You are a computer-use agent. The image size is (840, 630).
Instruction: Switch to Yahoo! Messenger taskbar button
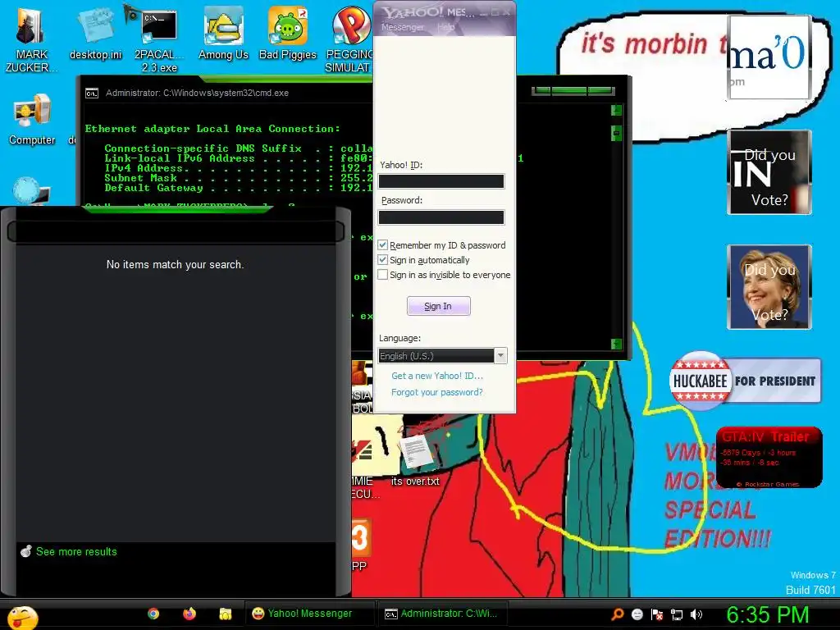(x=308, y=614)
